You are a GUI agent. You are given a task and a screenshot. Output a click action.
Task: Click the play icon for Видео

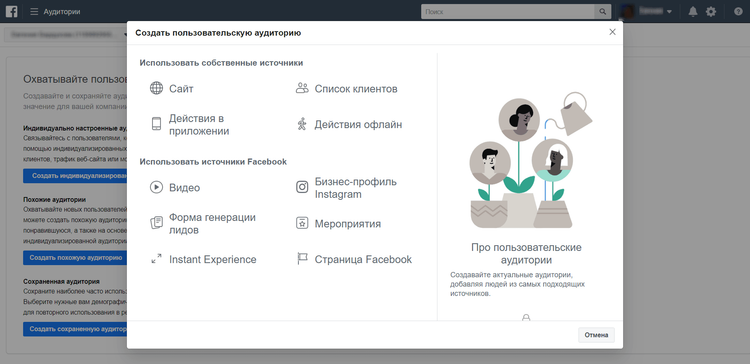156,187
